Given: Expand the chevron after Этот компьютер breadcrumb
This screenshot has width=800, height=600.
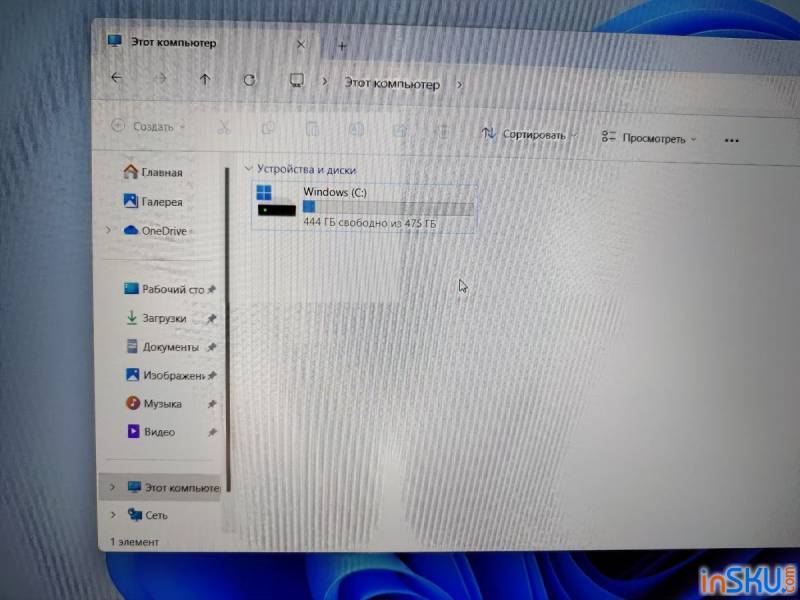Looking at the screenshot, I should pyautogui.click(x=459, y=85).
